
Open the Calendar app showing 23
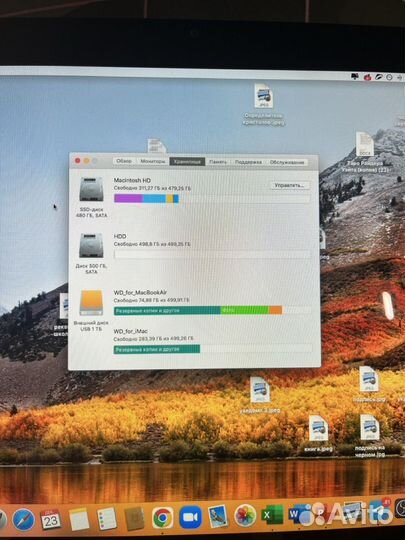click(51, 519)
